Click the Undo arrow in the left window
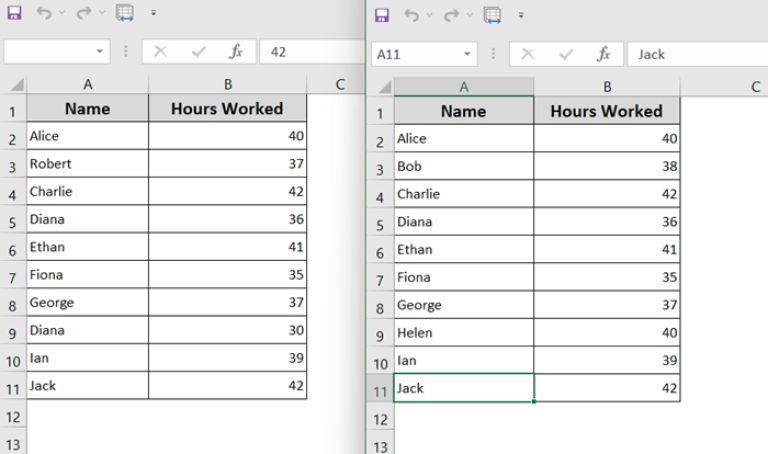Viewport: 768px width, 454px height. [x=43, y=13]
